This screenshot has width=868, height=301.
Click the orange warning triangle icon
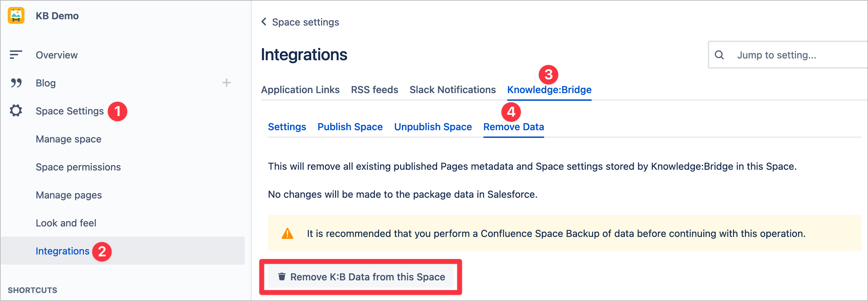tap(287, 233)
